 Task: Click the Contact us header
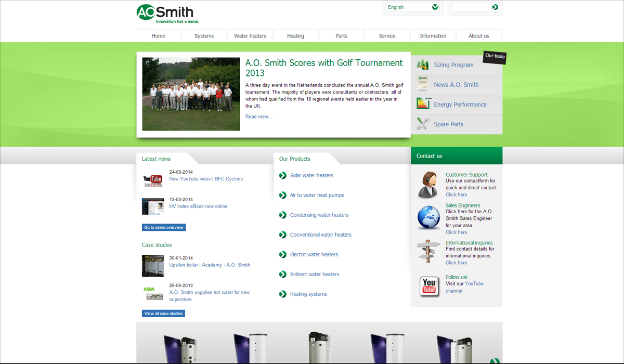pos(457,156)
